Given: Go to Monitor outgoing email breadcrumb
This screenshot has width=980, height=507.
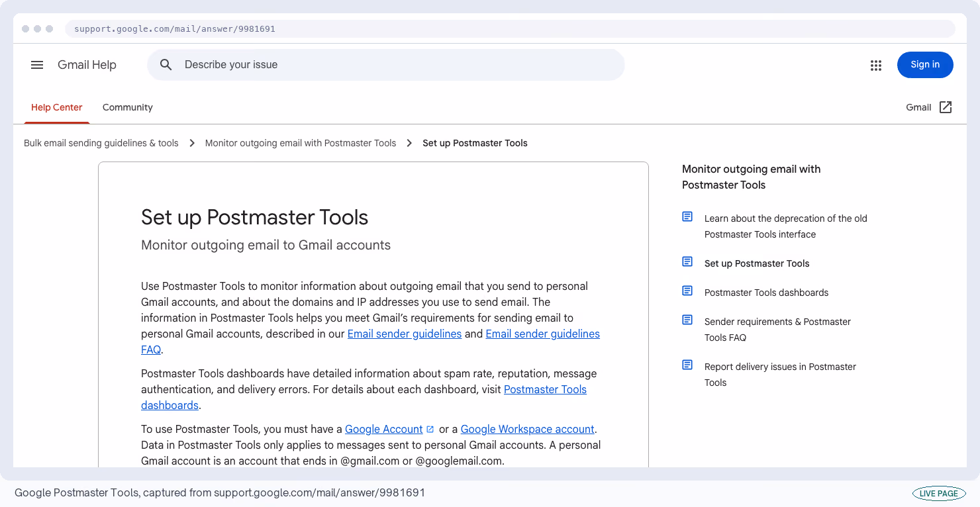Looking at the screenshot, I should tap(301, 143).
